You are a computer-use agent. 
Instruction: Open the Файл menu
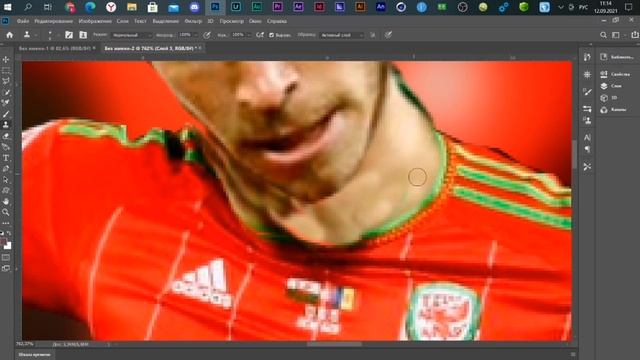tap(23, 21)
